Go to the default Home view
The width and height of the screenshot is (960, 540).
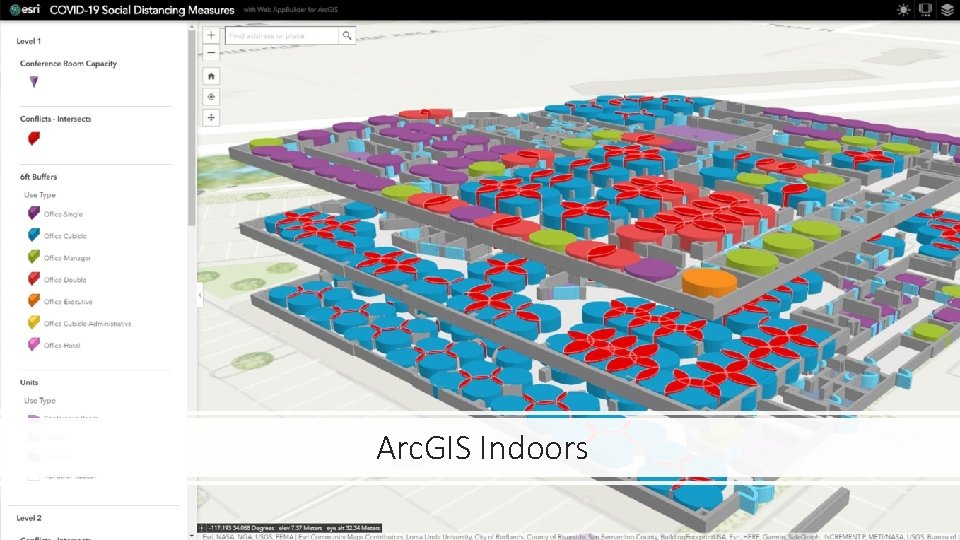tap(211, 76)
